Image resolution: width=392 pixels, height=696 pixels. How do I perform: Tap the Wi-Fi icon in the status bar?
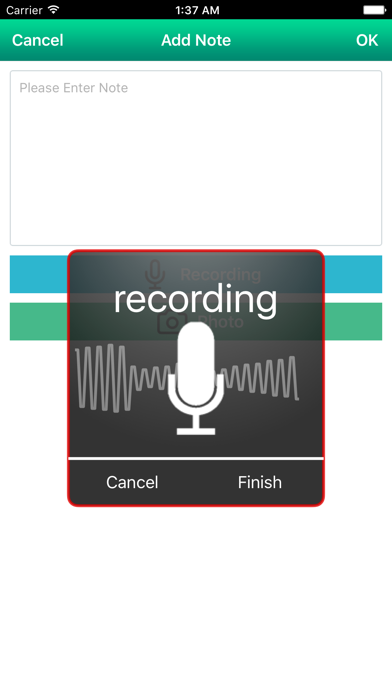coord(54,9)
